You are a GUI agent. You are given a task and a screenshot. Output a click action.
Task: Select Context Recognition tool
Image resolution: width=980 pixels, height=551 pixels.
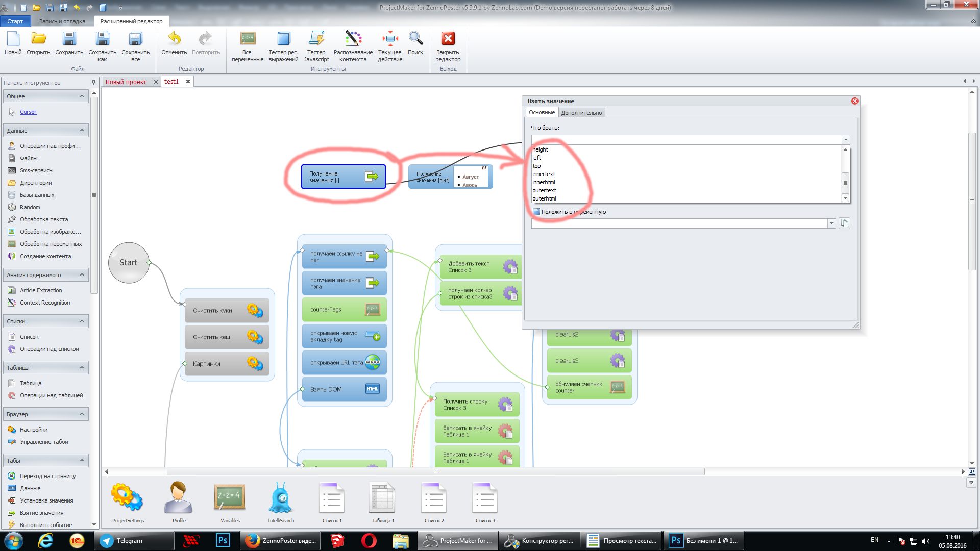(45, 303)
